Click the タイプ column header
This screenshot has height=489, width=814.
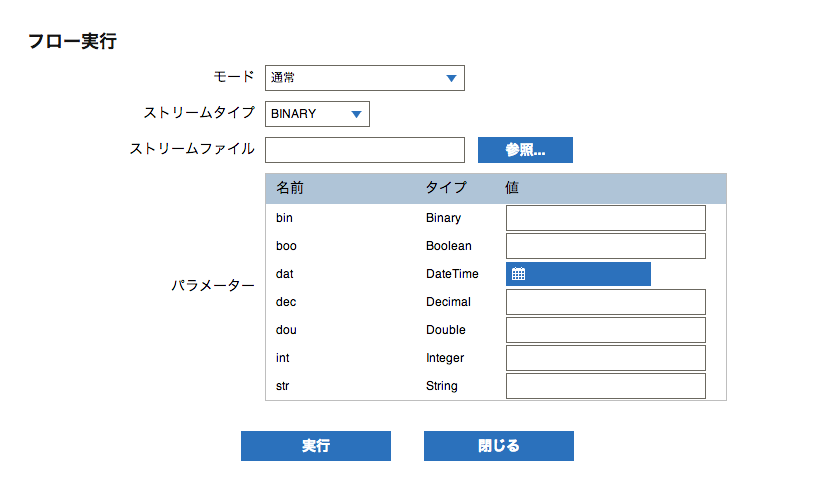point(446,188)
